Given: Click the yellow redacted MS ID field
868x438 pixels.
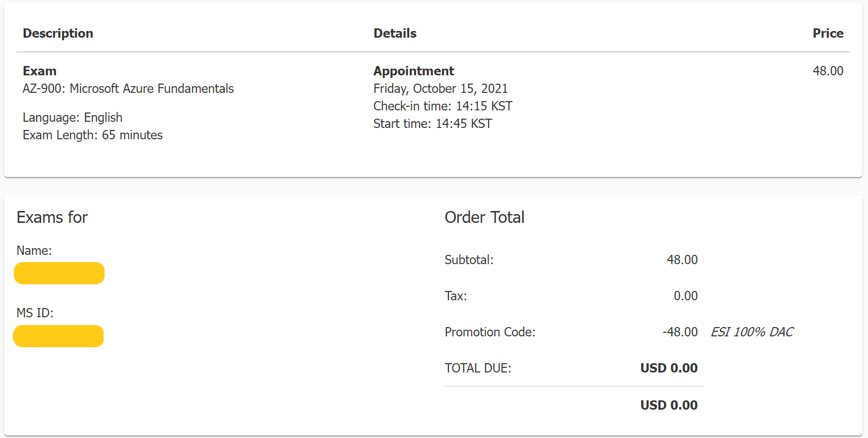Looking at the screenshot, I should [x=58, y=336].
